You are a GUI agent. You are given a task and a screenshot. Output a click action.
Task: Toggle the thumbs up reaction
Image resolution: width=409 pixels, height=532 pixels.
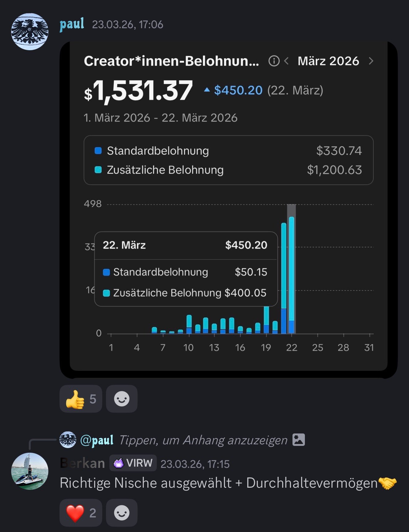(81, 399)
